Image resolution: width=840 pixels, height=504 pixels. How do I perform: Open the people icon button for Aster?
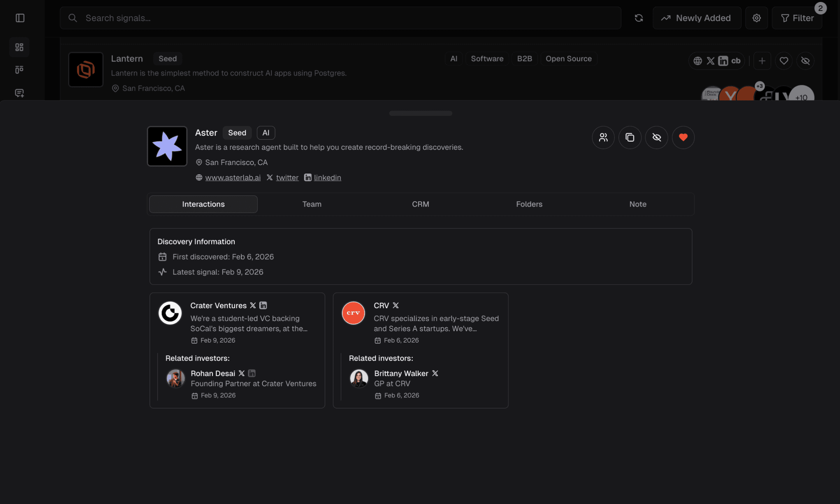tap(603, 137)
